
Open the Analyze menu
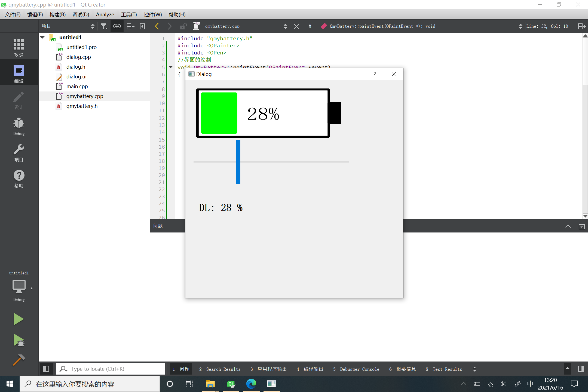point(105,14)
